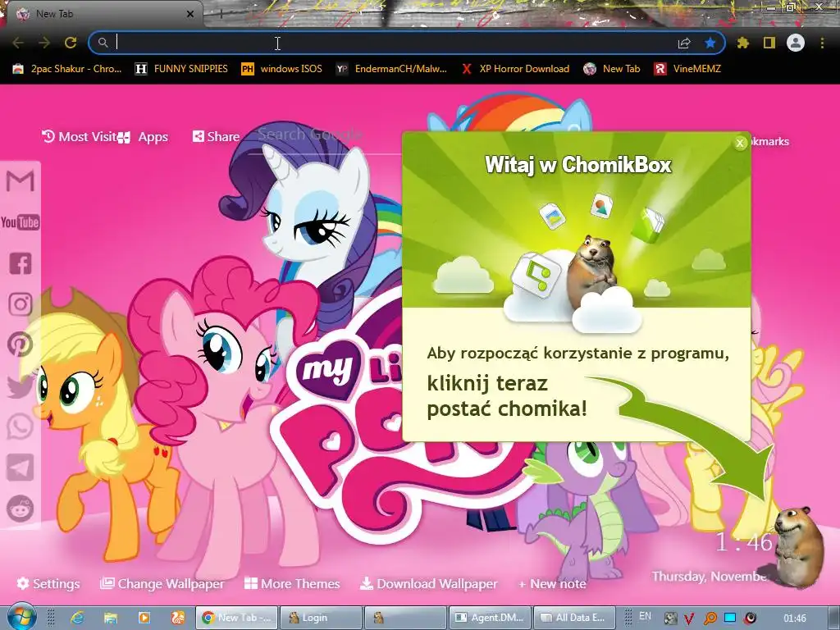Switch to All Data E... taskbar window
This screenshot has width=840, height=630.
(x=573, y=618)
